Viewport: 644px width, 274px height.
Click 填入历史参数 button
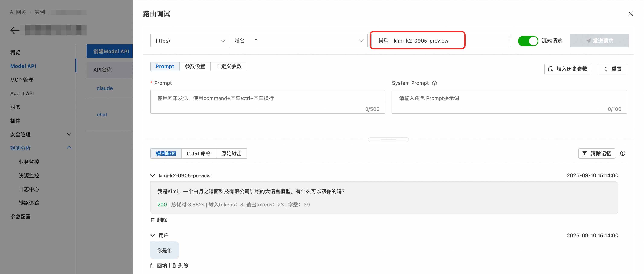pos(567,69)
